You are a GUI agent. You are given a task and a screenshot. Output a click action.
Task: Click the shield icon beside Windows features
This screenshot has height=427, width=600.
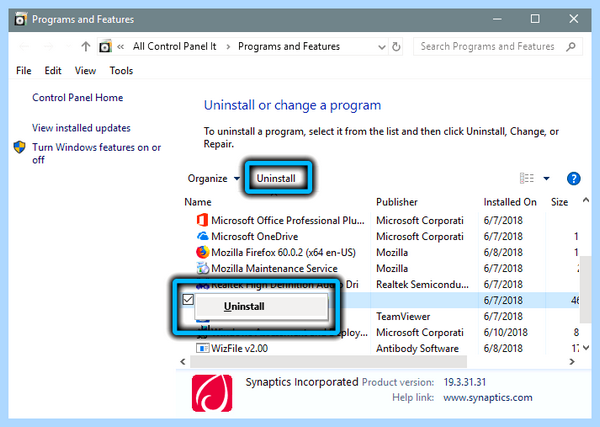(20, 147)
